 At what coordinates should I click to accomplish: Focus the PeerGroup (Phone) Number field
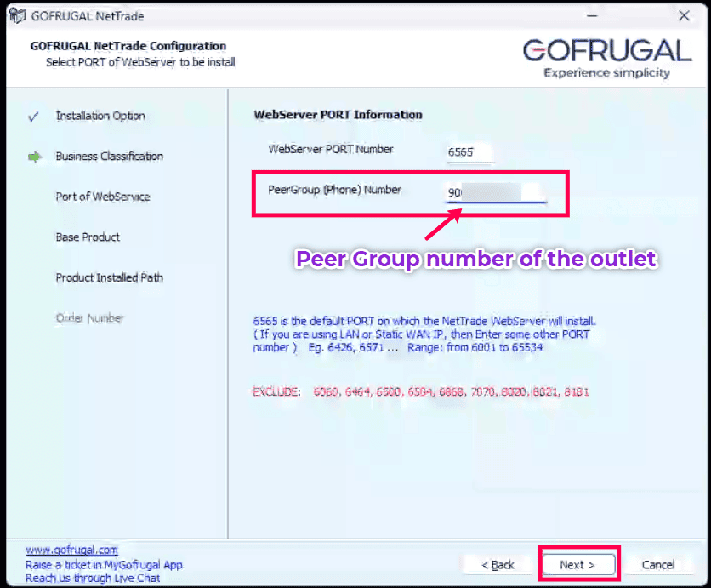(497, 192)
